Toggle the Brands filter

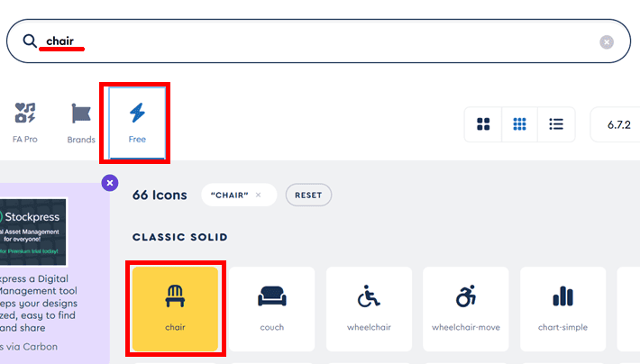tap(81, 123)
